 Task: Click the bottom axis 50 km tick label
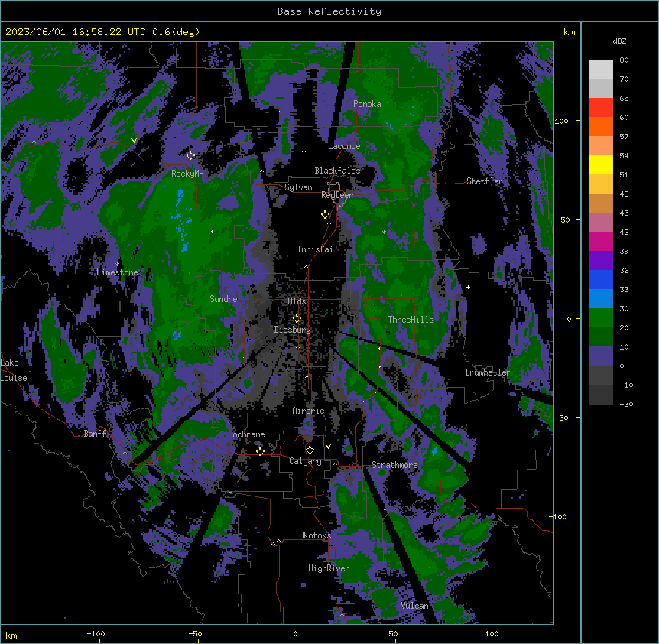point(393,634)
